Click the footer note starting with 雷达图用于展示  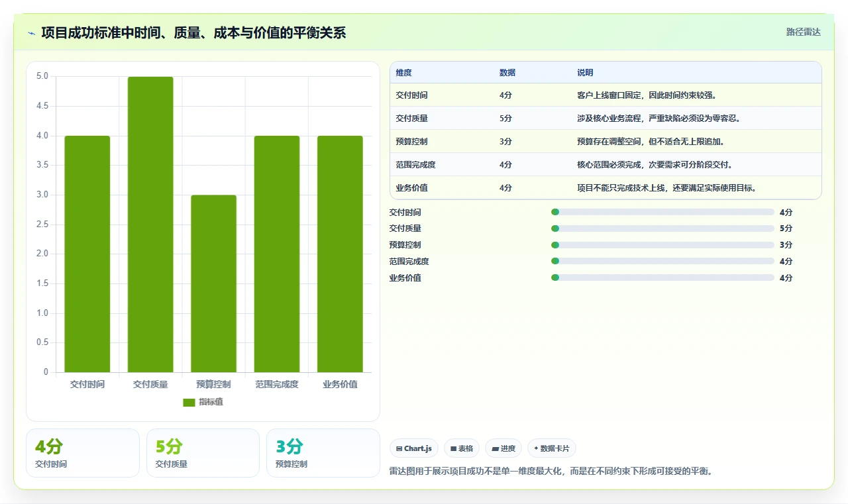(x=551, y=472)
